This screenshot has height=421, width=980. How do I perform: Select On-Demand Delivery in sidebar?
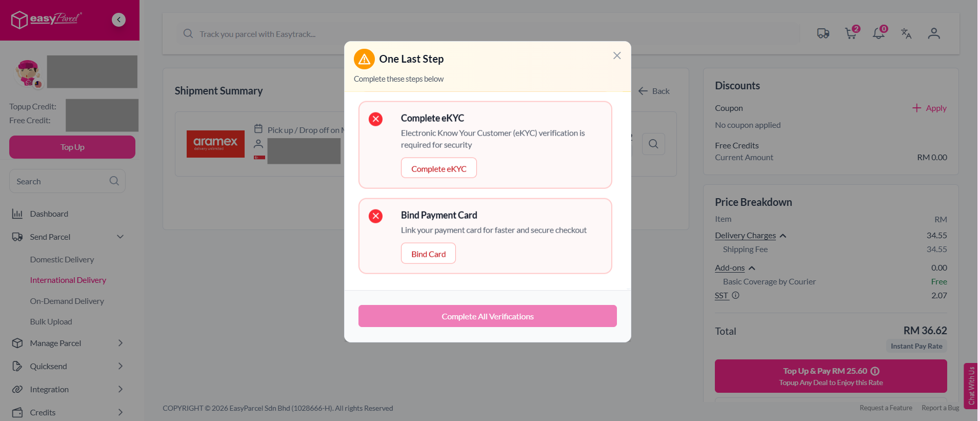pyautogui.click(x=67, y=301)
